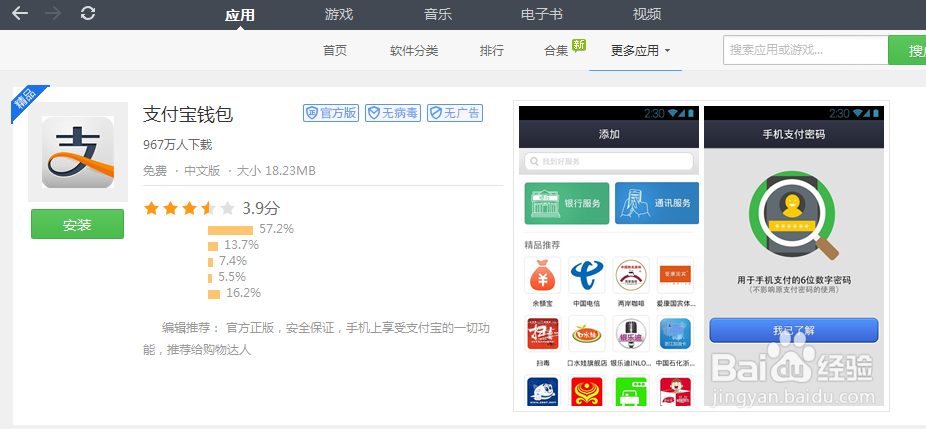
Task: Go back with the left arrow icon
Action: tap(19, 13)
